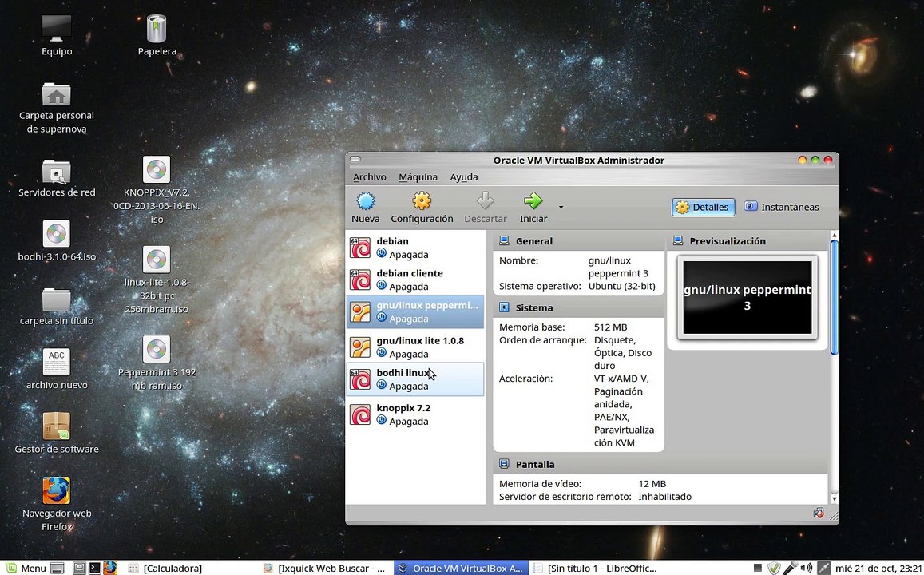Click the gnu/linux lite Ubuntu icon
The height and width of the screenshot is (575, 924).
360,347
